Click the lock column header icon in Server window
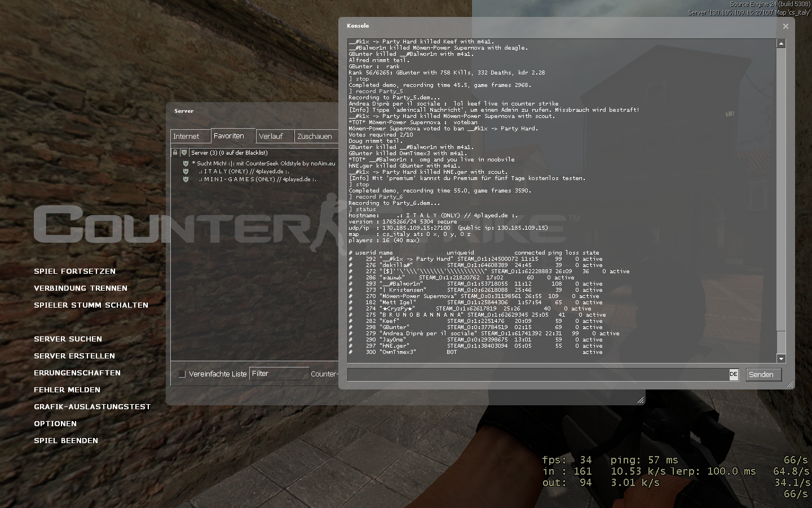This screenshot has height=508, width=812. click(175, 152)
